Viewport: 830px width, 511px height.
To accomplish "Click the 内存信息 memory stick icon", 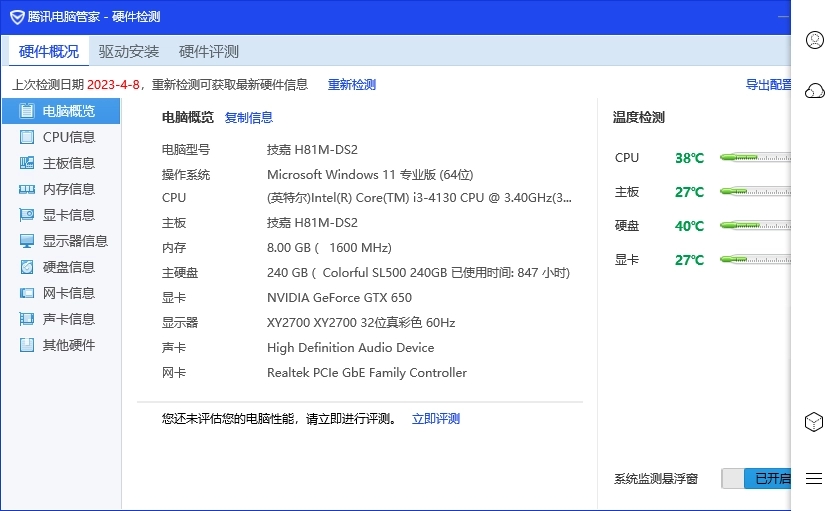I will click(26, 189).
